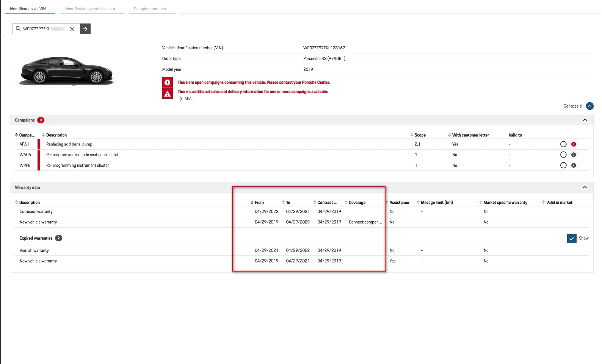Submit VIN search with arrow button

point(85,29)
